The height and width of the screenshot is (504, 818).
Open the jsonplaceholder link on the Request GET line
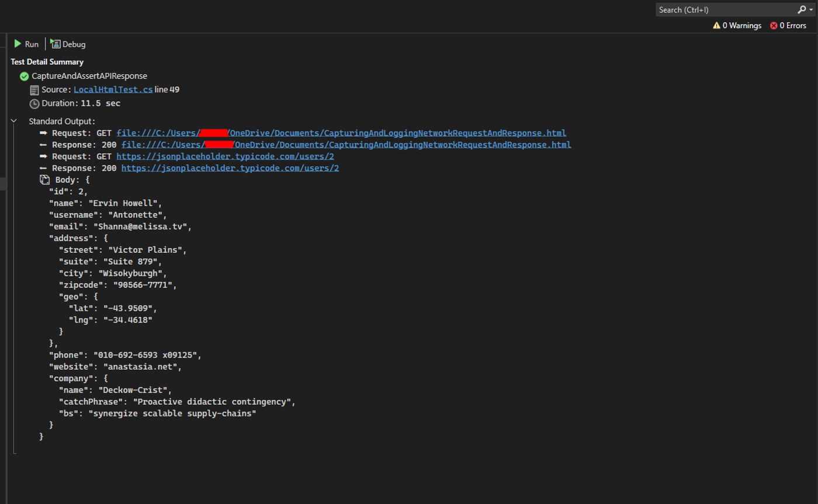click(226, 157)
